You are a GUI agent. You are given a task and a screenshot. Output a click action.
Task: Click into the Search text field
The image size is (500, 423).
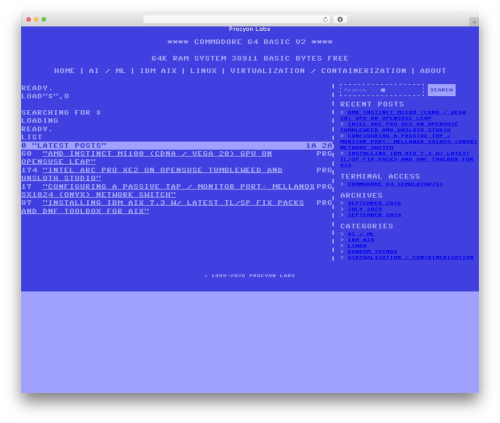coord(382,90)
